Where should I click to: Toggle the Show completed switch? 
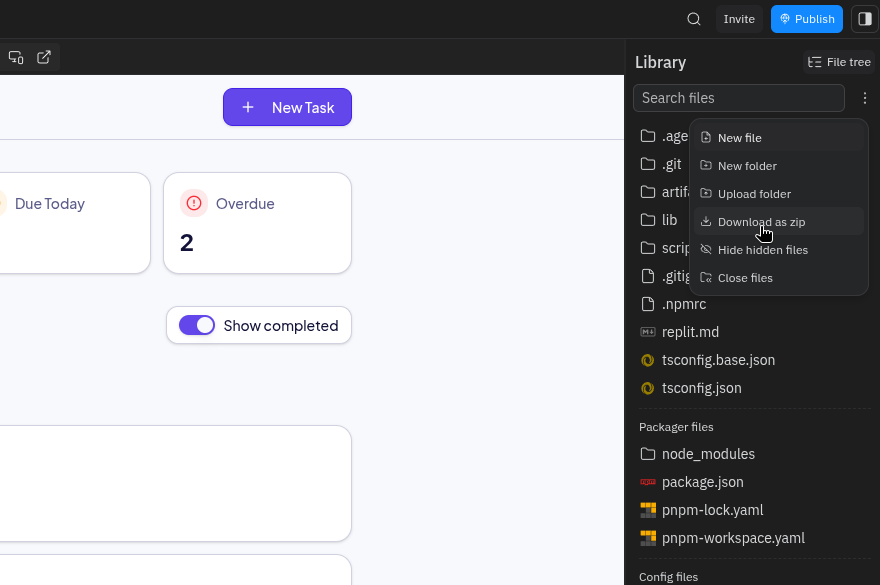196,325
